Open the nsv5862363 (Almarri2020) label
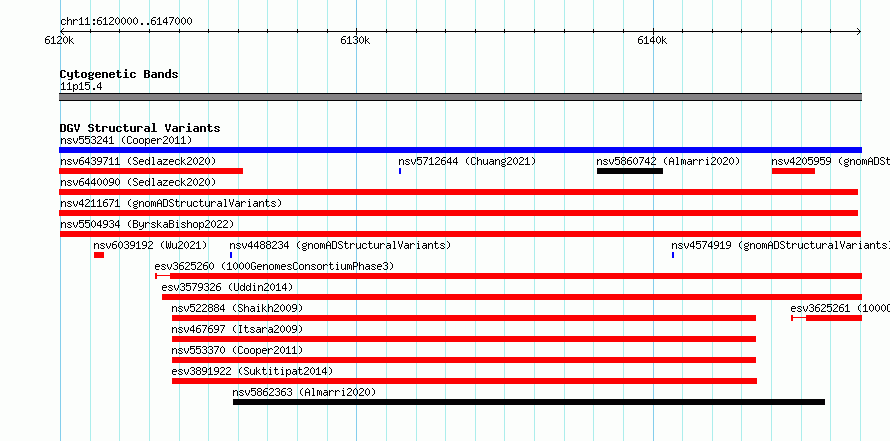 pyautogui.click(x=304, y=392)
